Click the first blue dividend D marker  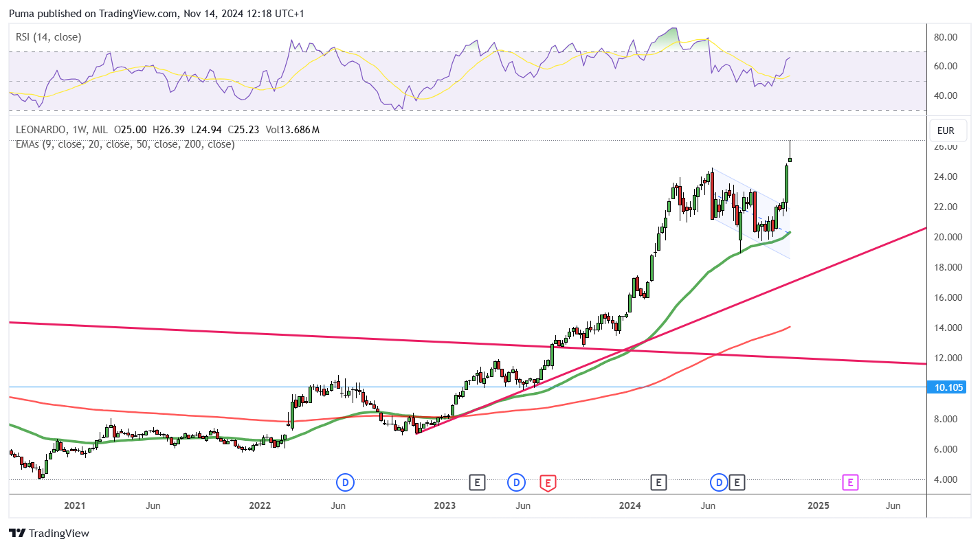pyautogui.click(x=345, y=483)
